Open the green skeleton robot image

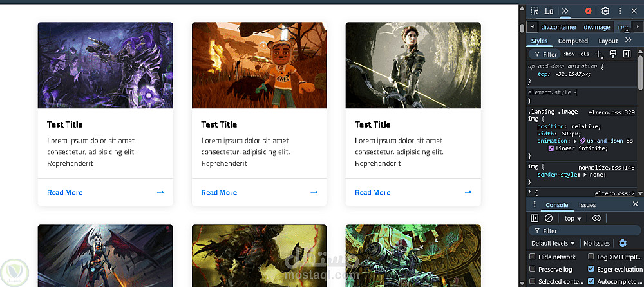[x=413, y=256]
